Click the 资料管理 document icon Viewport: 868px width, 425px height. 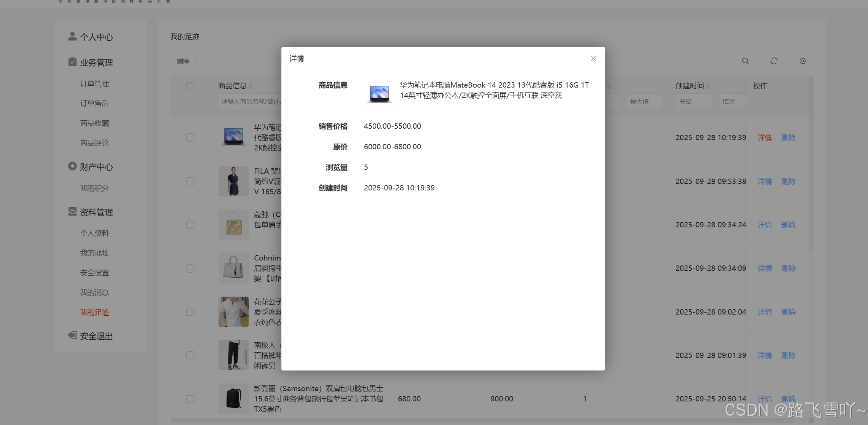(72, 211)
